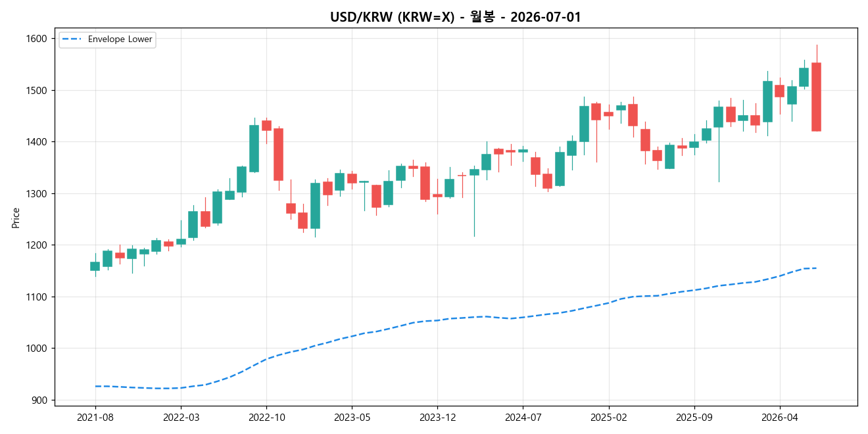The width and height of the screenshot is (868, 434).
Task: Click the 2025-02 x-axis date label
Action: (609, 417)
